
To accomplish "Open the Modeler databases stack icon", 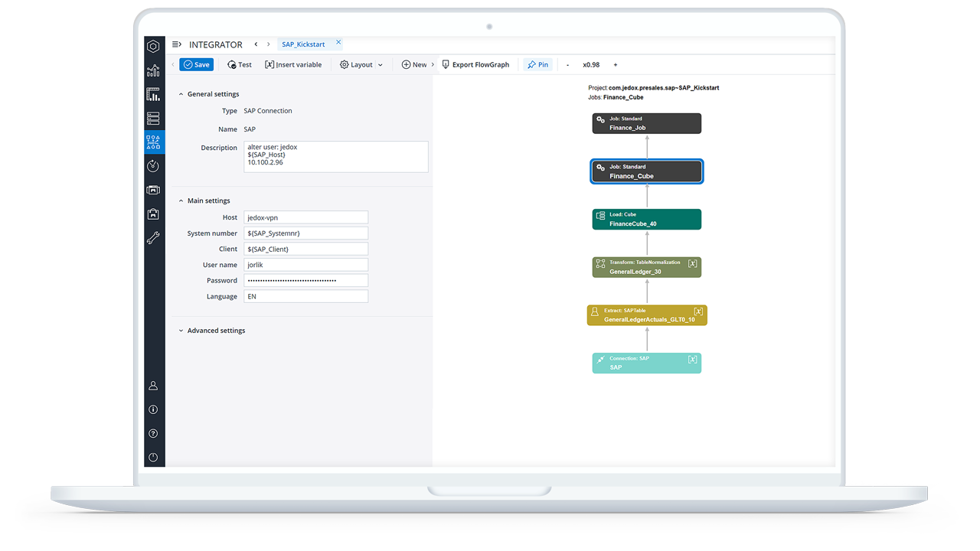I will coord(153,119).
